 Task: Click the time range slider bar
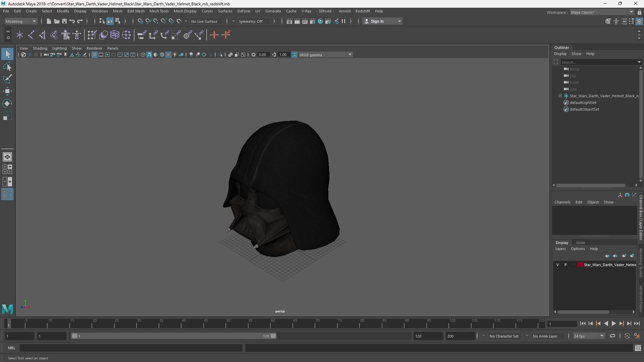pyautogui.click(x=173, y=336)
